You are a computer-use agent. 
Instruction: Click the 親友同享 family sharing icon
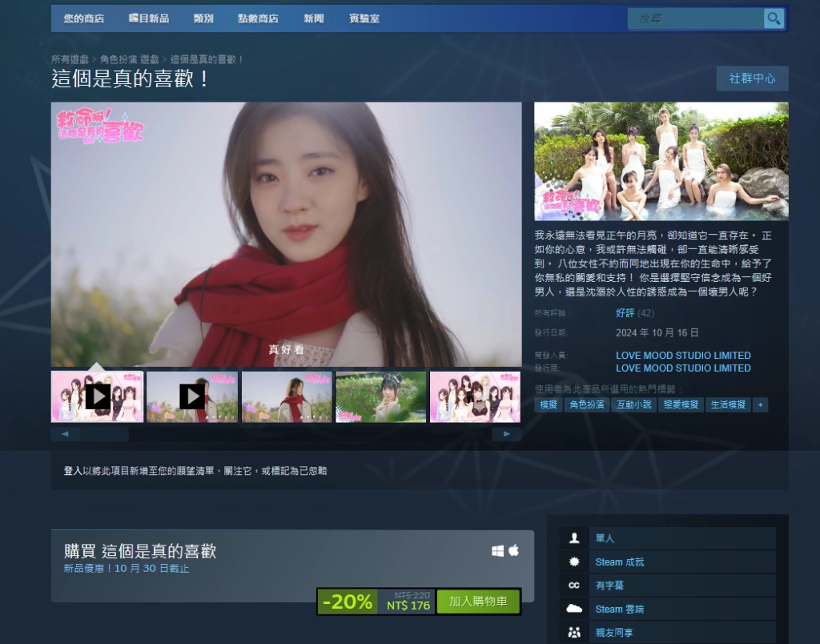pyautogui.click(x=574, y=632)
